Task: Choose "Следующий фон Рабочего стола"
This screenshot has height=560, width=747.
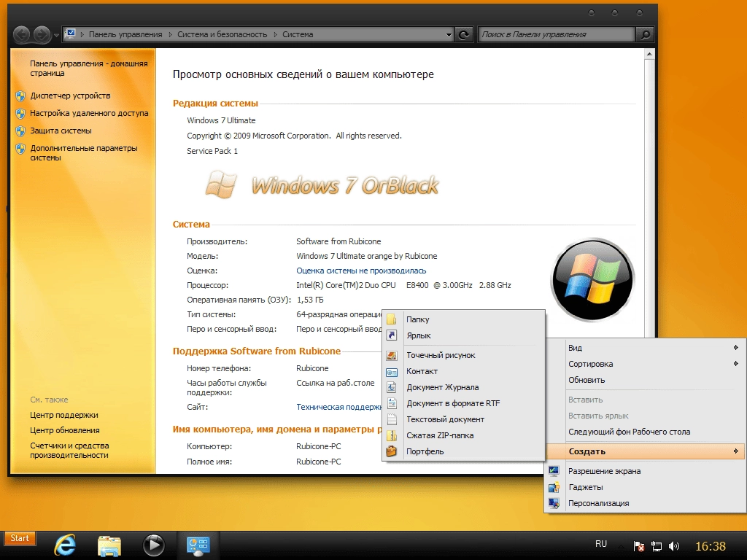Action: click(645, 432)
